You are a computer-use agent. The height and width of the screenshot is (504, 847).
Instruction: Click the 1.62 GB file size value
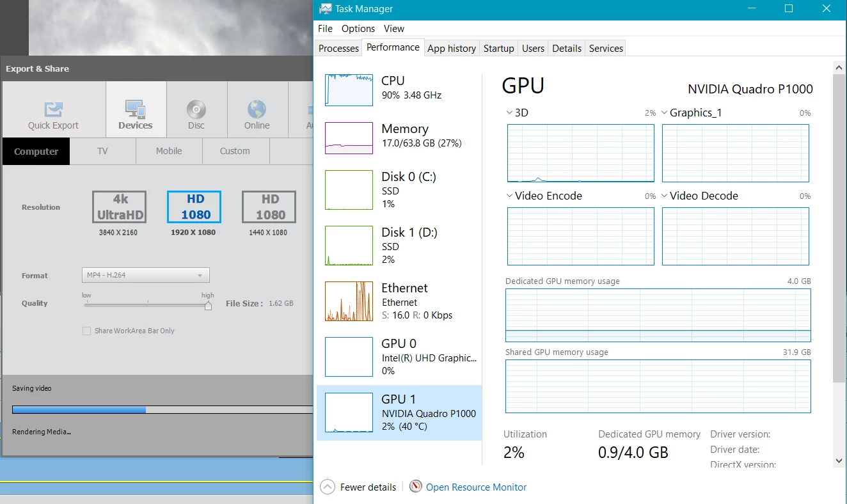281,303
